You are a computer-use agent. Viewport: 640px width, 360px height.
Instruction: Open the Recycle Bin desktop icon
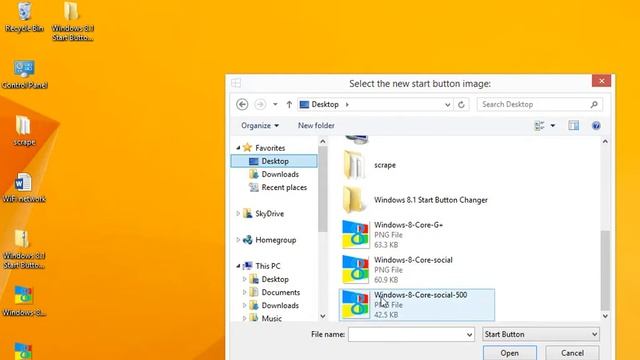coord(24,17)
